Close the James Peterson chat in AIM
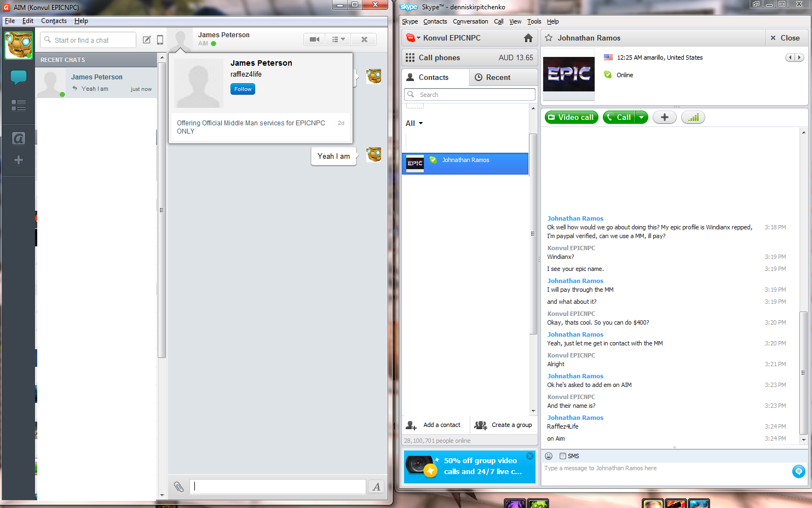The height and width of the screenshot is (508, 812). click(x=364, y=39)
